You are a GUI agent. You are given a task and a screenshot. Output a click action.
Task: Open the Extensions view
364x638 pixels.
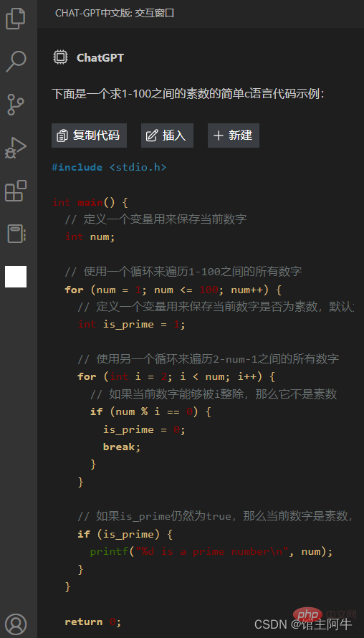[x=16, y=191]
